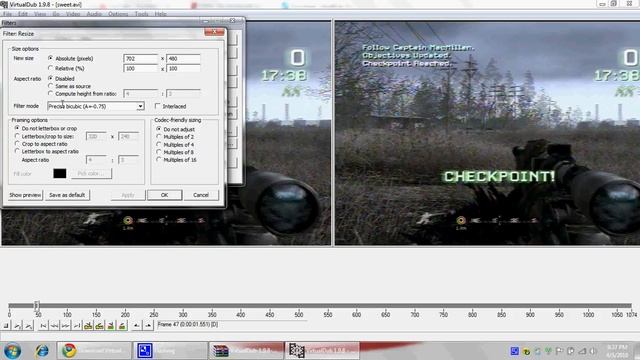Click the Show preview button
This screenshot has height=360, width=640.
25,195
